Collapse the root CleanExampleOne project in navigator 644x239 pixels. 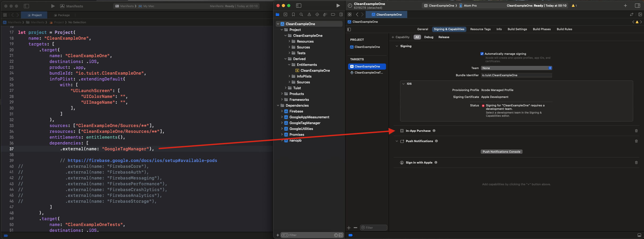coord(278,24)
